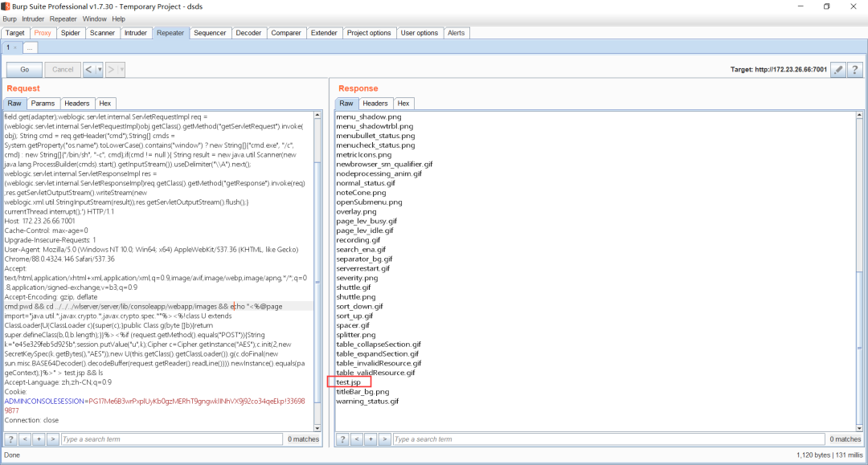Open the back history dropdown arrow
868x465 pixels.
tap(100, 70)
